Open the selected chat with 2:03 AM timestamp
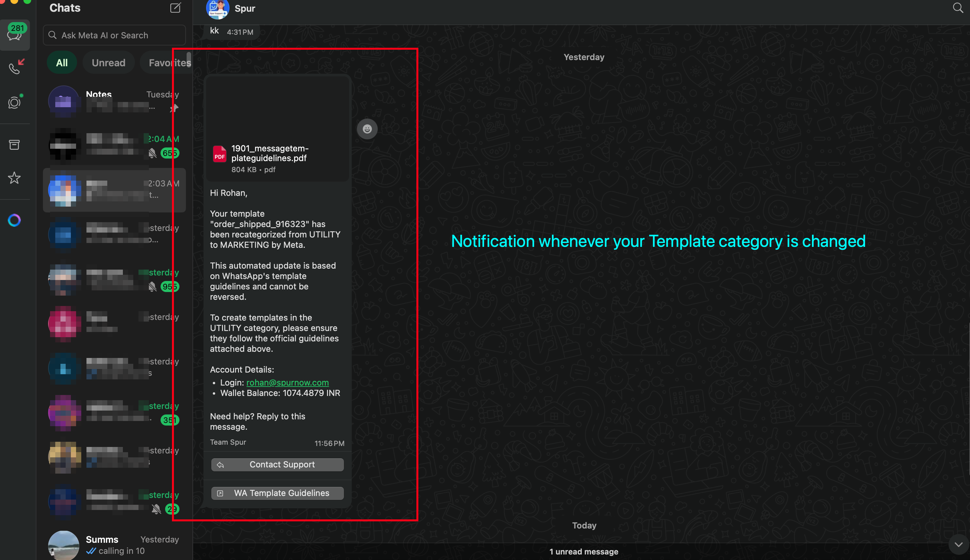 [x=114, y=190]
